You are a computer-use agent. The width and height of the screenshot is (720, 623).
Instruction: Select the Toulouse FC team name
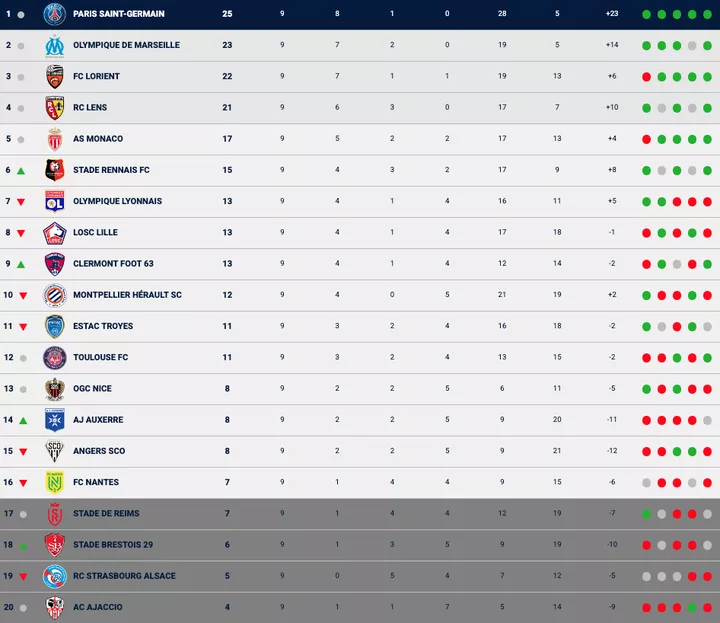point(100,357)
